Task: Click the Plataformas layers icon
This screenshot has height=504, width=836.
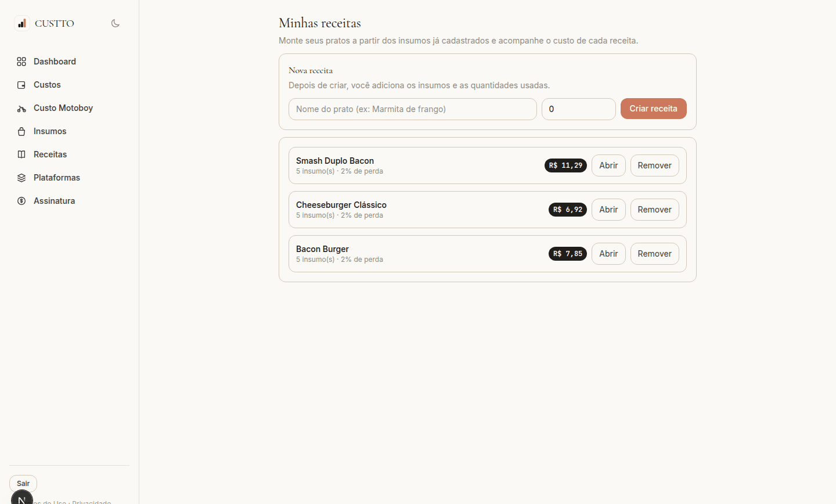Action: [21, 178]
